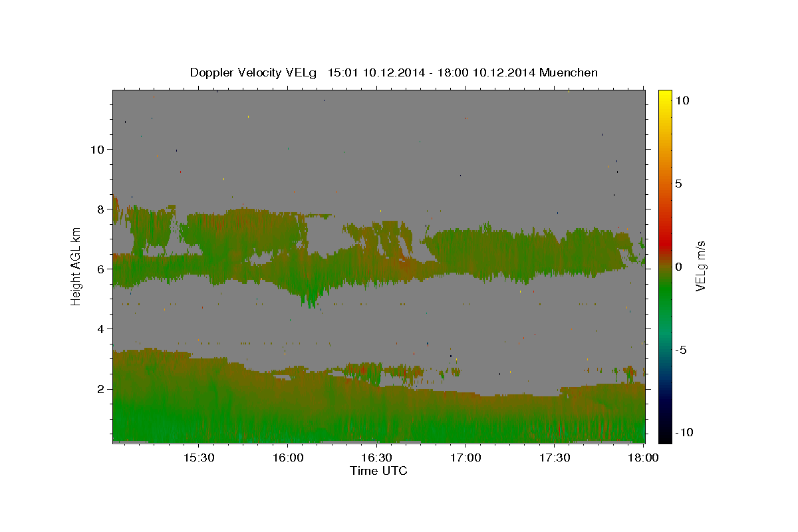
Task: Click the 'VELg m/s' colorbar label
Action: pyautogui.click(x=700, y=266)
